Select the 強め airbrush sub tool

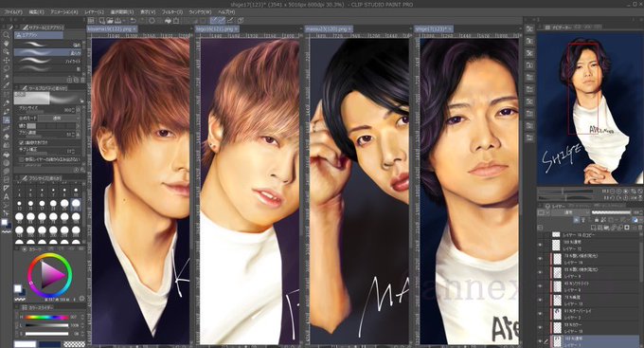click(48, 45)
